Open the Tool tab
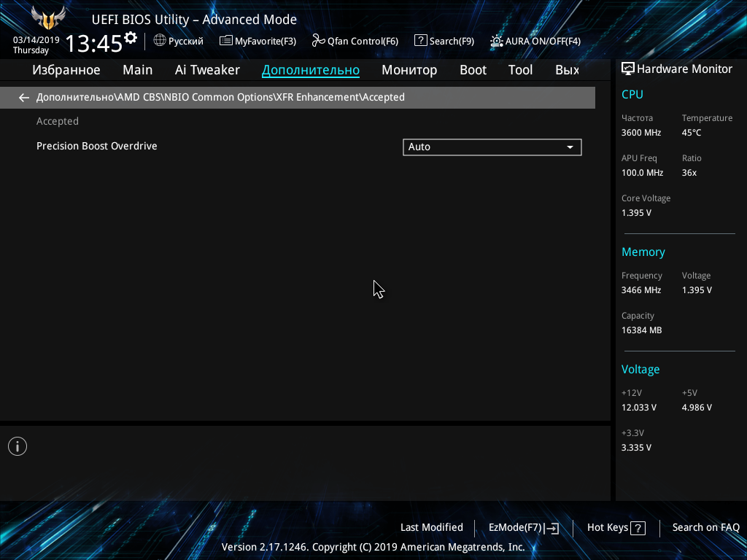Viewport: 747px width, 560px height. tap(520, 70)
